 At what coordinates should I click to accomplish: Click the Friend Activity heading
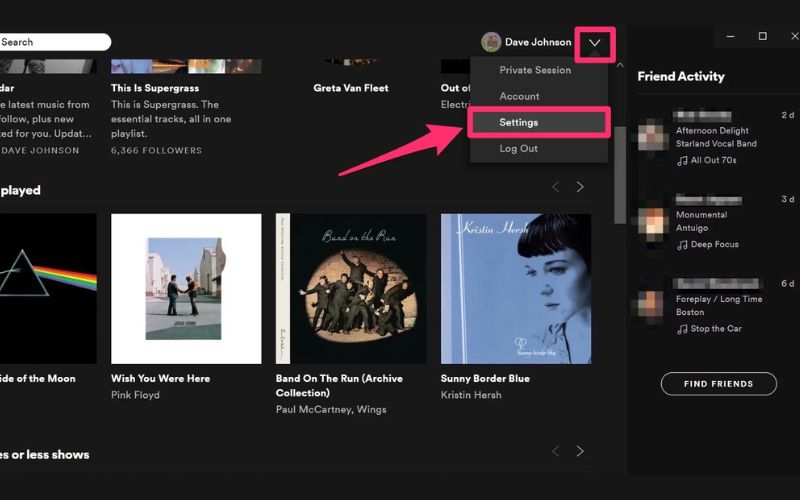[681, 77]
